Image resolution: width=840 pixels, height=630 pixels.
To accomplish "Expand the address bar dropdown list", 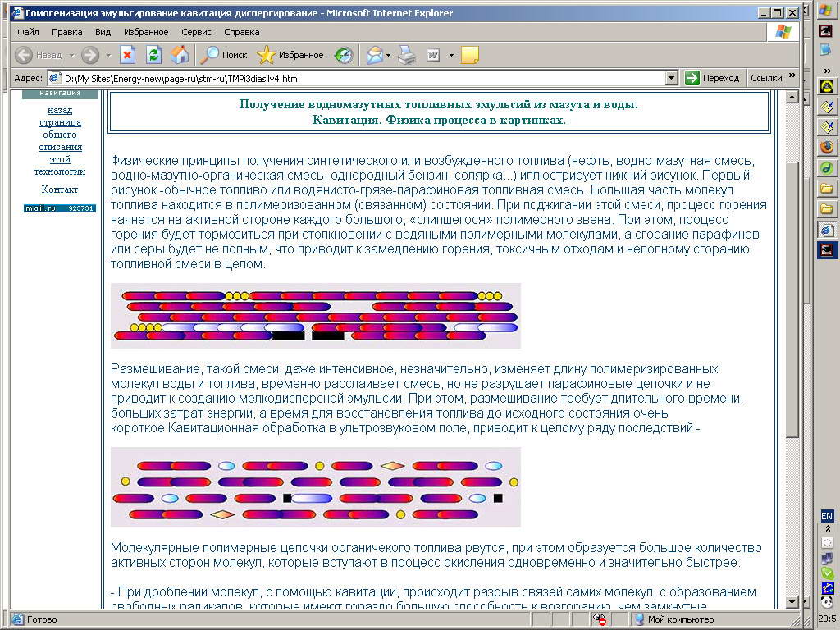I will (672, 78).
